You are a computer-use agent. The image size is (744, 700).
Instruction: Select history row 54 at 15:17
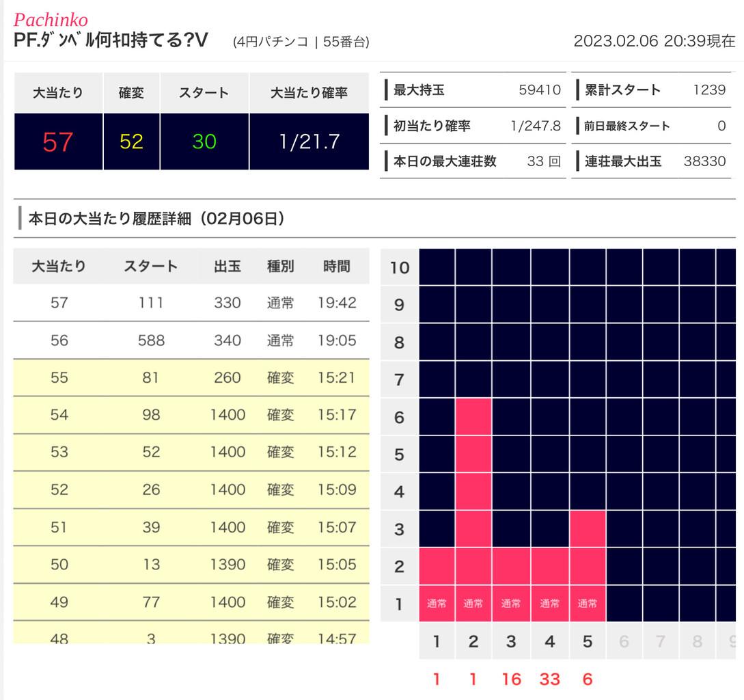coord(191,414)
